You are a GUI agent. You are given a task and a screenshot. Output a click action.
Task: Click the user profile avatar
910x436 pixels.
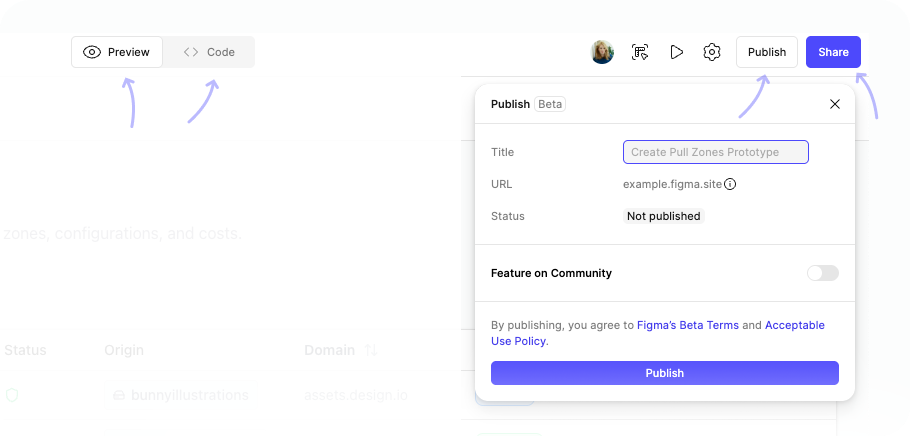click(602, 52)
